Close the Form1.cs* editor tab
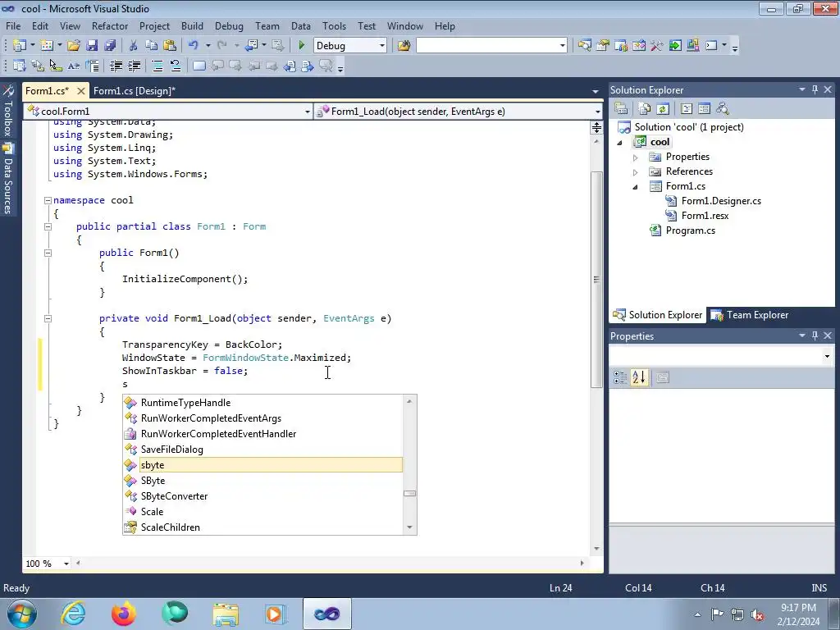The height and width of the screenshot is (630, 840). (81, 90)
